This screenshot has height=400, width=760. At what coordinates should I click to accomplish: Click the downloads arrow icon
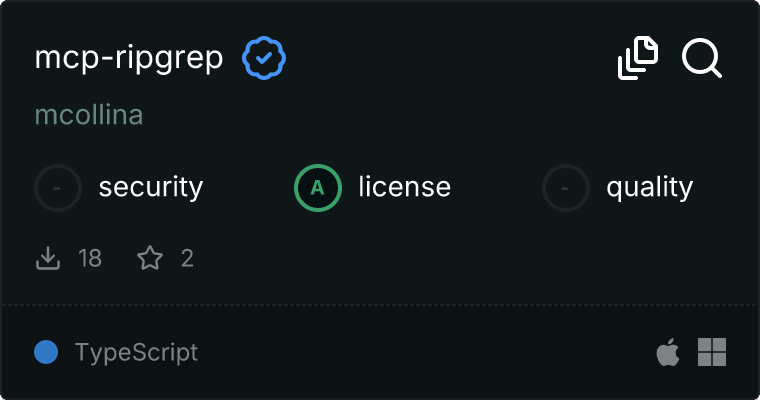click(x=48, y=259)
